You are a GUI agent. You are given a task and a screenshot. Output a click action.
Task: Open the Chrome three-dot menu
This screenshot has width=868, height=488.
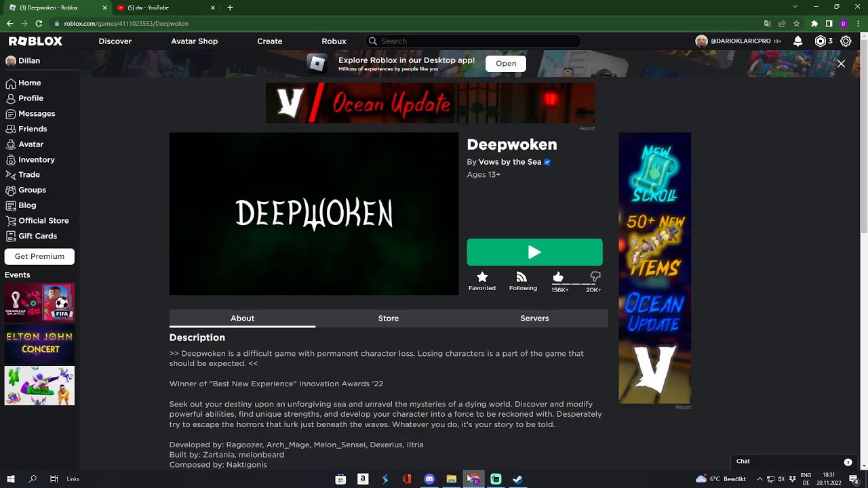coord(857,24)
